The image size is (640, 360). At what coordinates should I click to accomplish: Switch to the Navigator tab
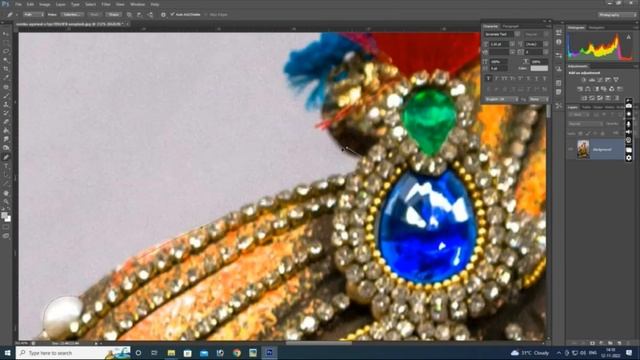tap(596, 28)
